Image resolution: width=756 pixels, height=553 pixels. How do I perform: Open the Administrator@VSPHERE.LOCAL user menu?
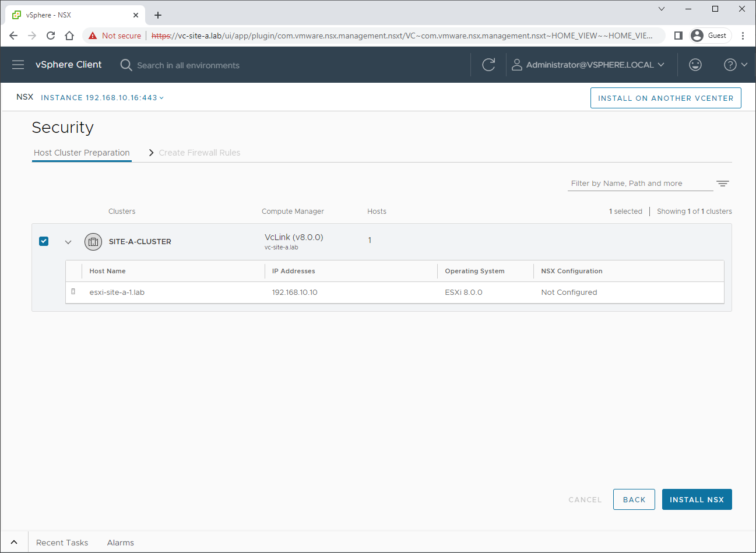pyautogui.click(x=588, y=65)
